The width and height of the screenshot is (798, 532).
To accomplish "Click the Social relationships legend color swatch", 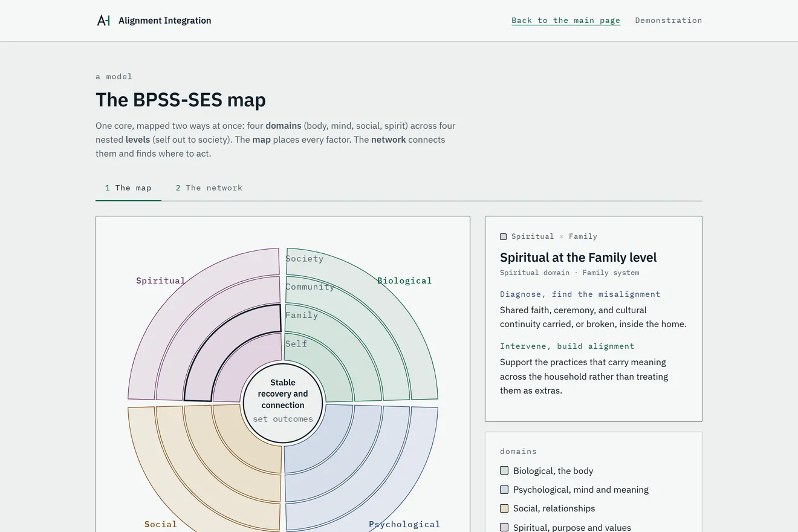I will (504, 508).
